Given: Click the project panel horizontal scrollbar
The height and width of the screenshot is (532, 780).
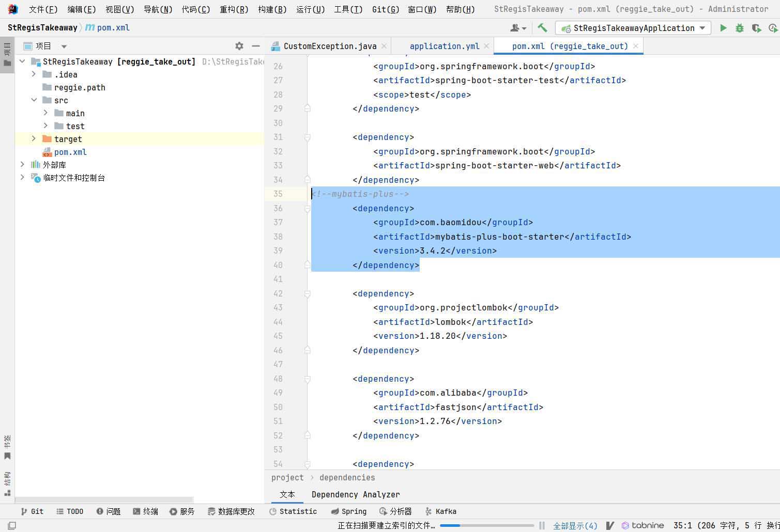Looking at the screenshot, I should pos(104,499).
